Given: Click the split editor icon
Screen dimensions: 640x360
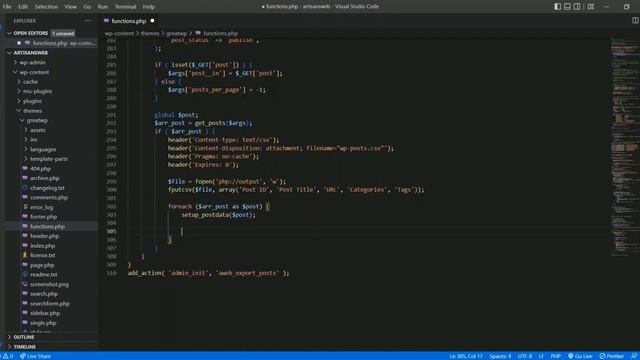Looking at the screenshot, I should (635, 20).
